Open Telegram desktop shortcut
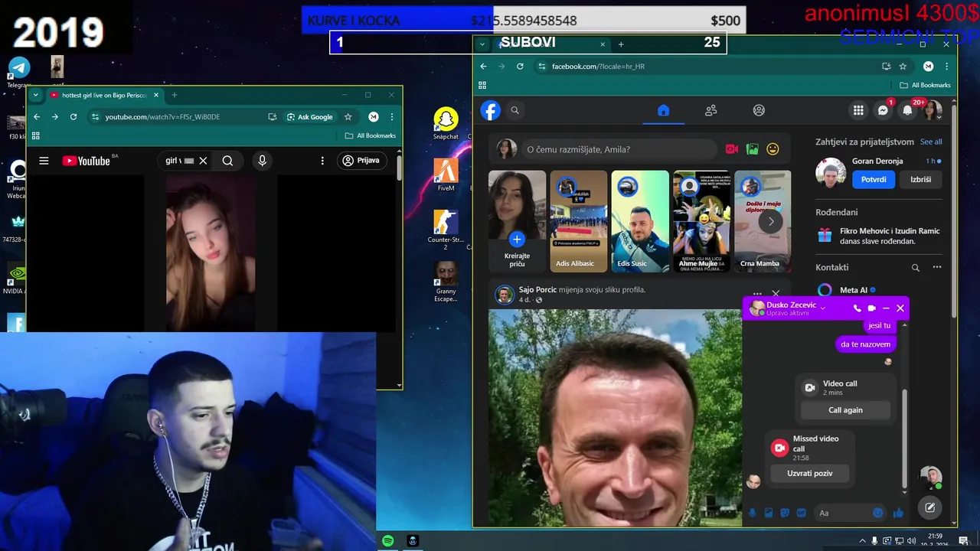 (x=19, y=71)
